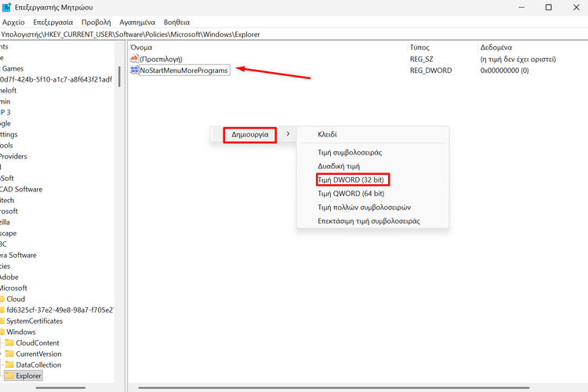The width and height of the screenshot is (588, 392).
Task: Choose Κλειδί in the create submenu
Action: [327, 134]
